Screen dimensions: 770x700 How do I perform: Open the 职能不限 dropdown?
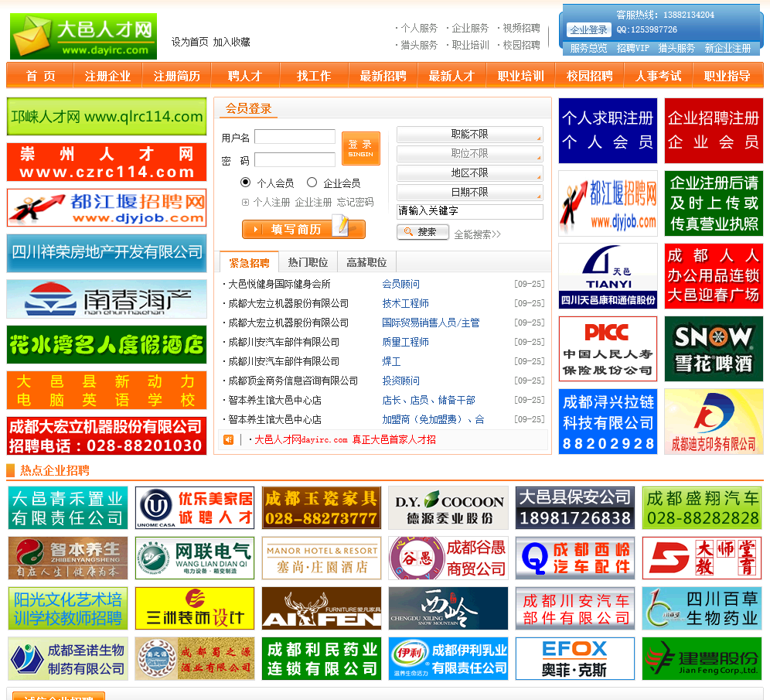(x=470, y=134)
